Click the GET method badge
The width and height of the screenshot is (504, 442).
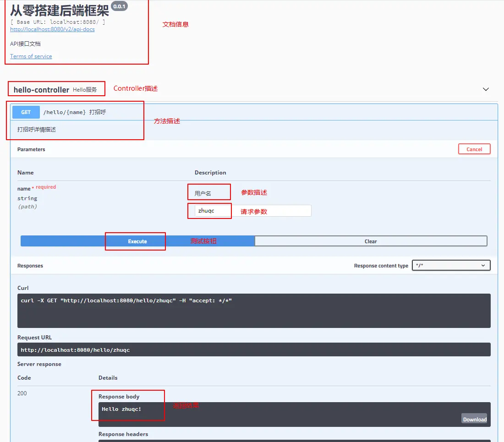click(x=26, y=112)
